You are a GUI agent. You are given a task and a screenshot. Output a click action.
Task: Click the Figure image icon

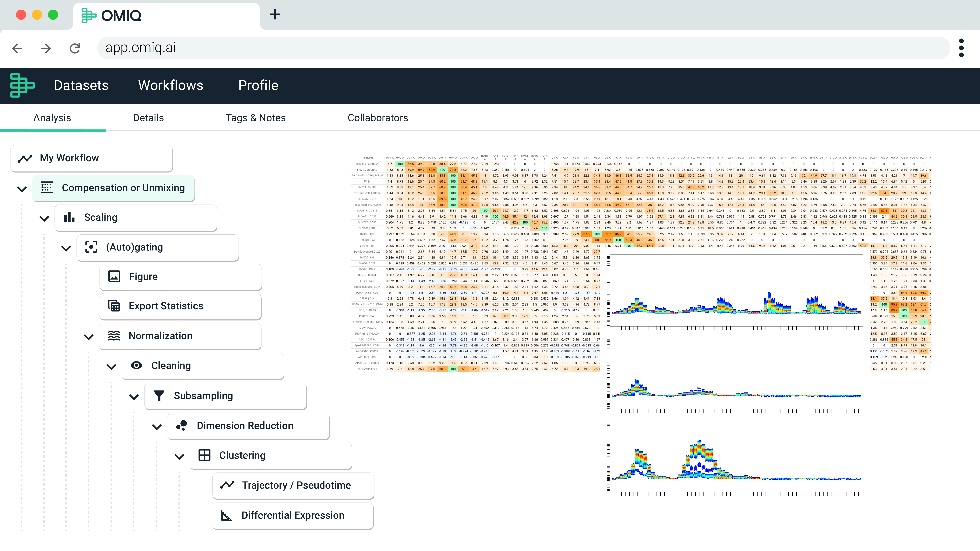pyautogui.click(x=114, y=276)
